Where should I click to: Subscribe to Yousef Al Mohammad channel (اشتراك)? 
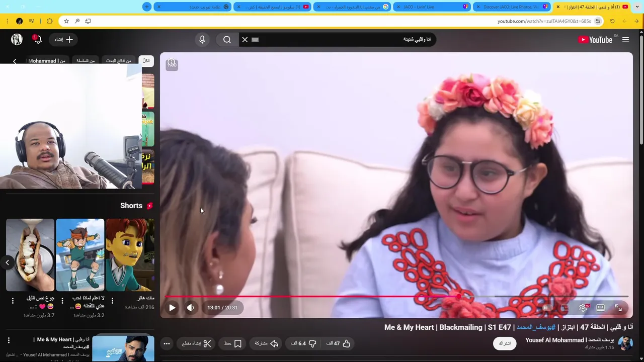click(x=505, y=343)
